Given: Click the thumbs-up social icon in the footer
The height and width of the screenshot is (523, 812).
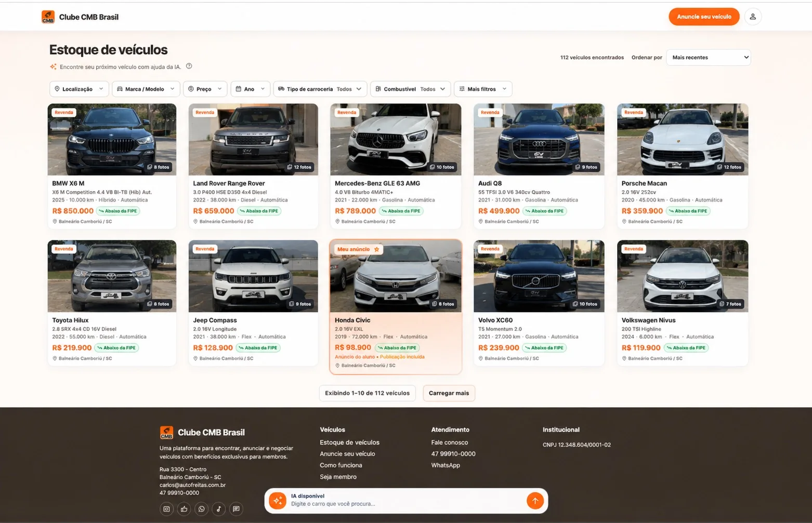Looking at the screenshot, I should 184,509.
